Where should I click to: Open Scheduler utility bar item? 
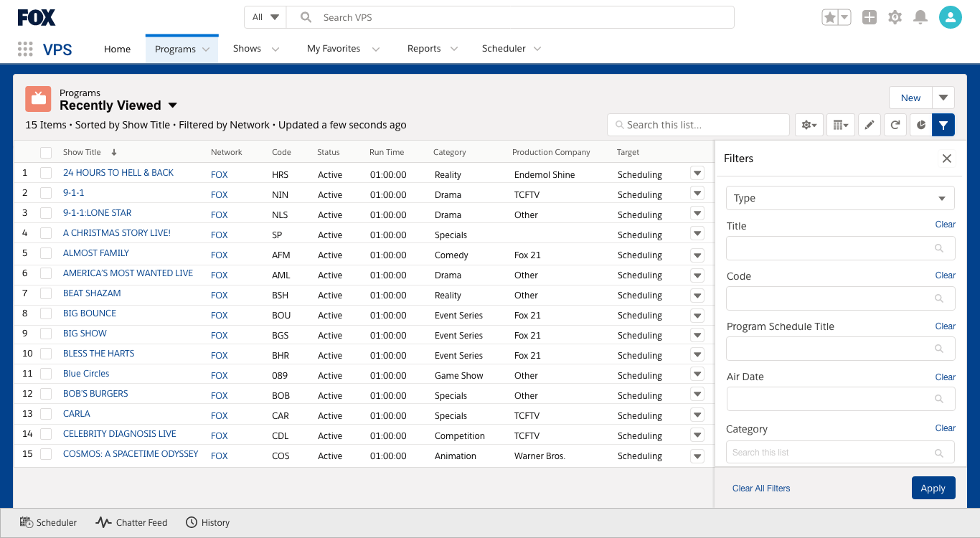[x=48, y=523]
